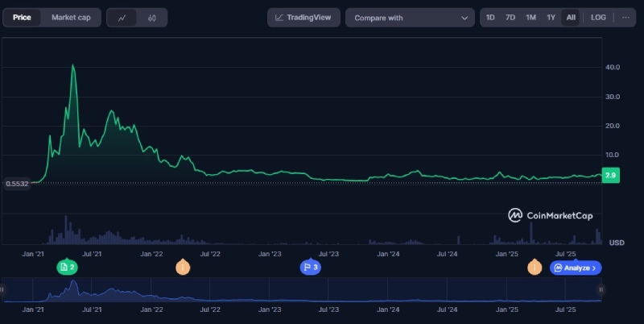Set time range to 1D
Image resolution: width=644 pixels, height=324 pixels.
pos(490,17)
